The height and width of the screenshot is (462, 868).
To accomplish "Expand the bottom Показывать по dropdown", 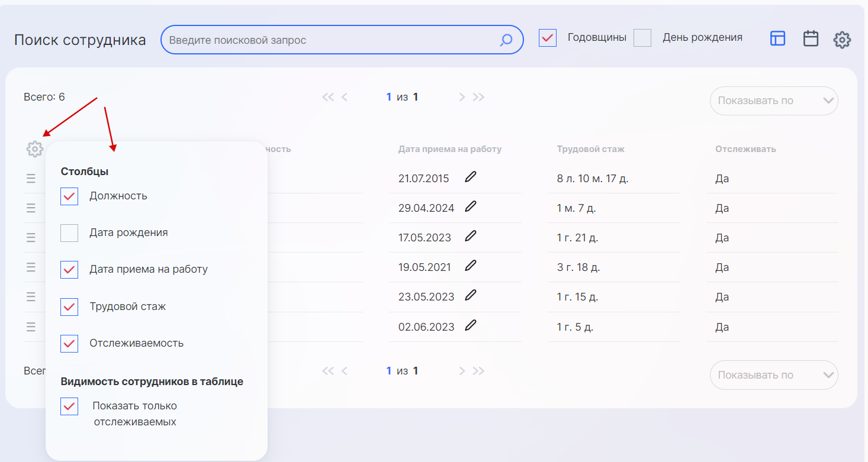I will coord(774,375).
